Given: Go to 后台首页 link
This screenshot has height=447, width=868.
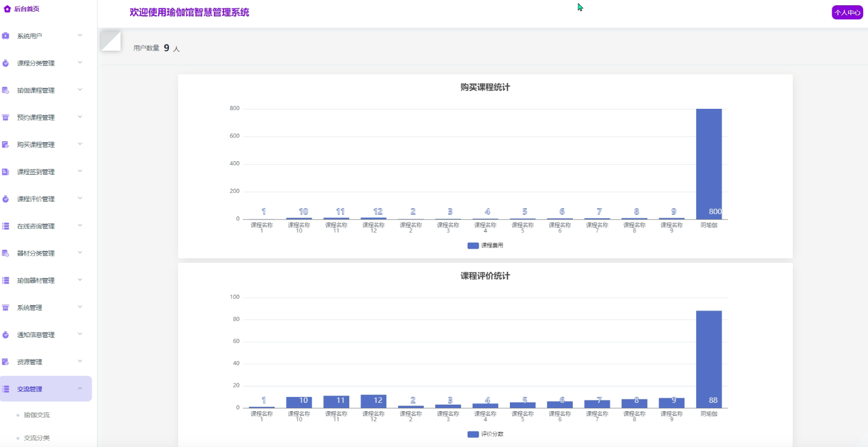Looking at the screenshot, I should click(26, 9).
